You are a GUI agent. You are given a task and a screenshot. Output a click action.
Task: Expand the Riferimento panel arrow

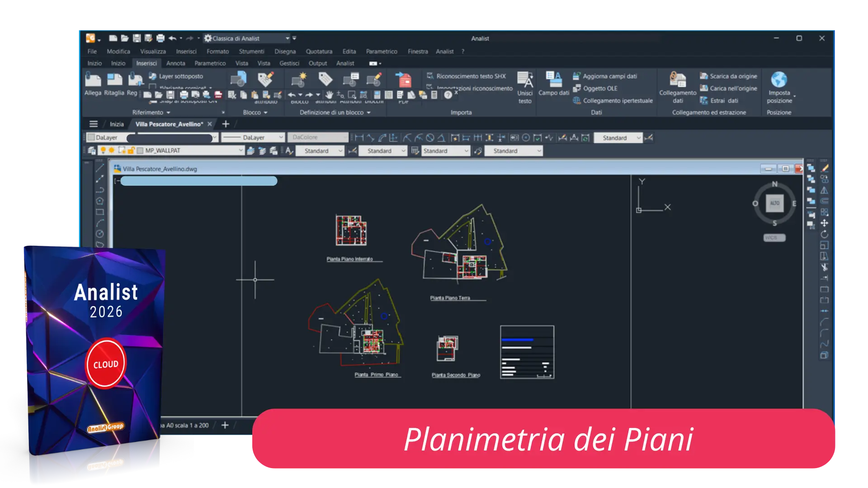[x=168, y=113]
